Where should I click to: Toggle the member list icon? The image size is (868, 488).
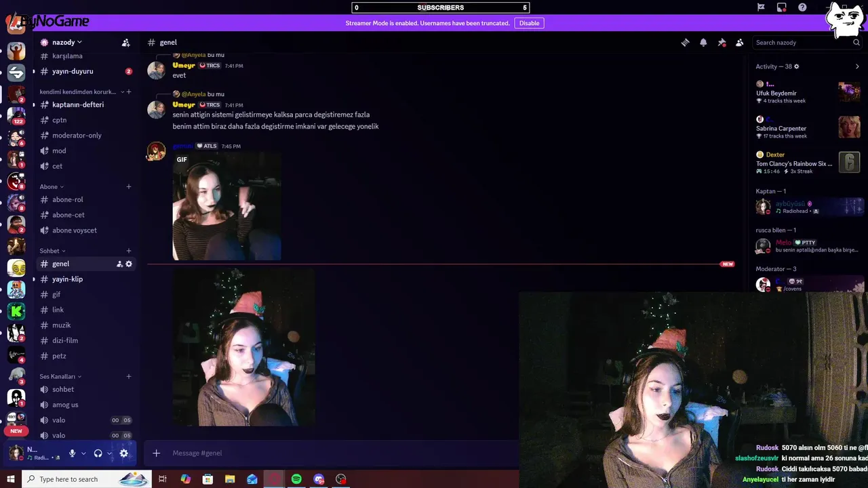(740, 42)
